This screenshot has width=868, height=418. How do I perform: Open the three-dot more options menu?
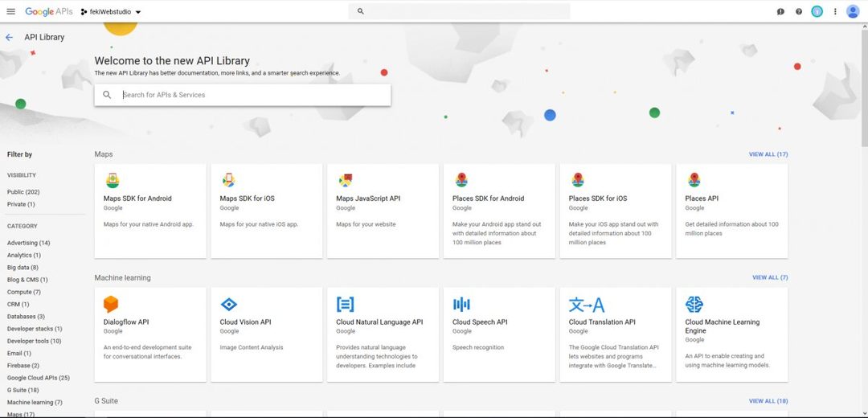tap(835, 11)
